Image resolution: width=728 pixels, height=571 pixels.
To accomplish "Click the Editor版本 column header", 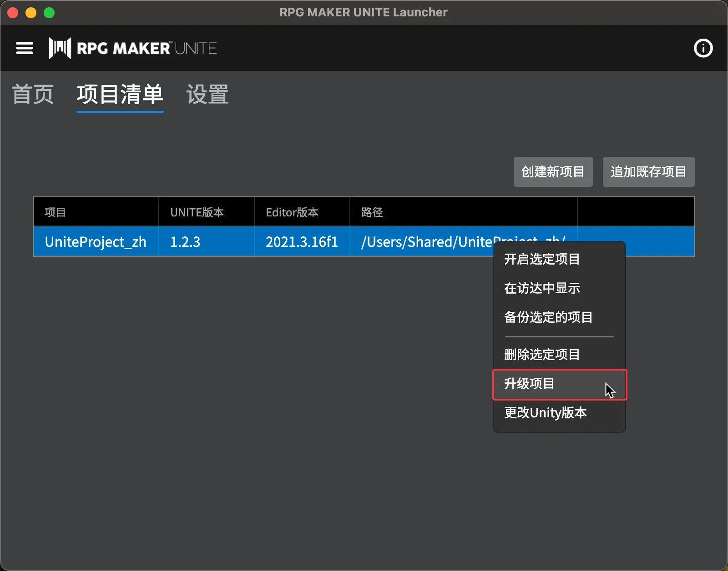I will pyautogui.click(x=302, y=212).
